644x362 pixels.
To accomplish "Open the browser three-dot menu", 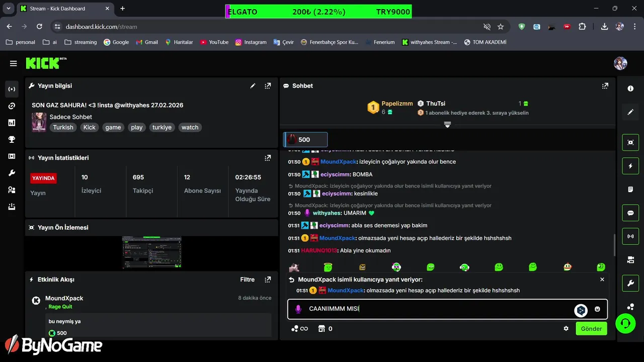I will pyautogui.click(x=634, y=27).
